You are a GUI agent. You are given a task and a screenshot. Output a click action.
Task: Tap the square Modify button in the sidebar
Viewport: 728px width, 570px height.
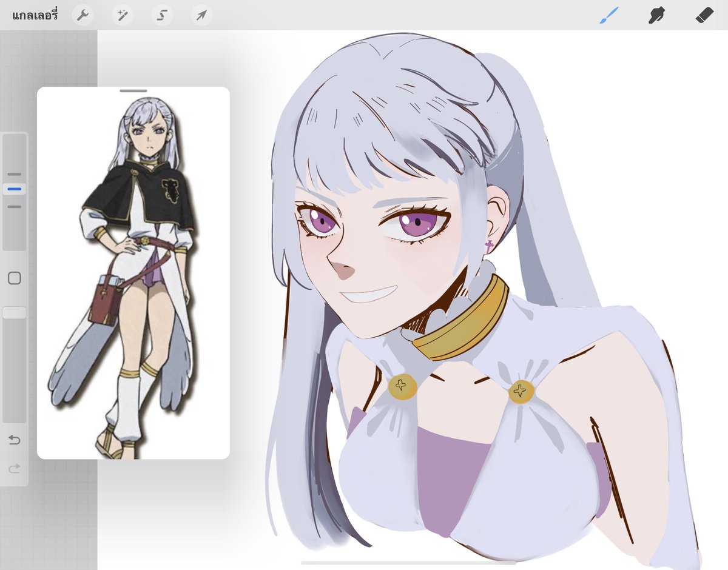tap(15, 278)
